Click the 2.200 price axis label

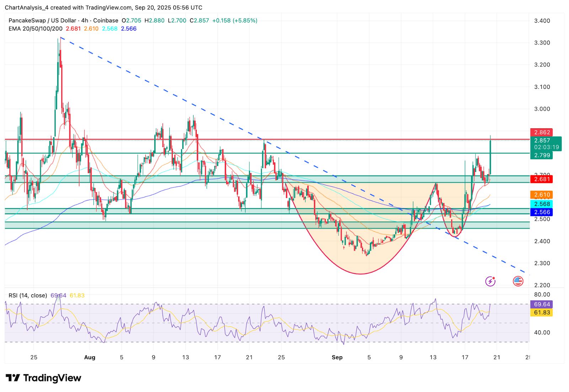click(x=542, y=285)
